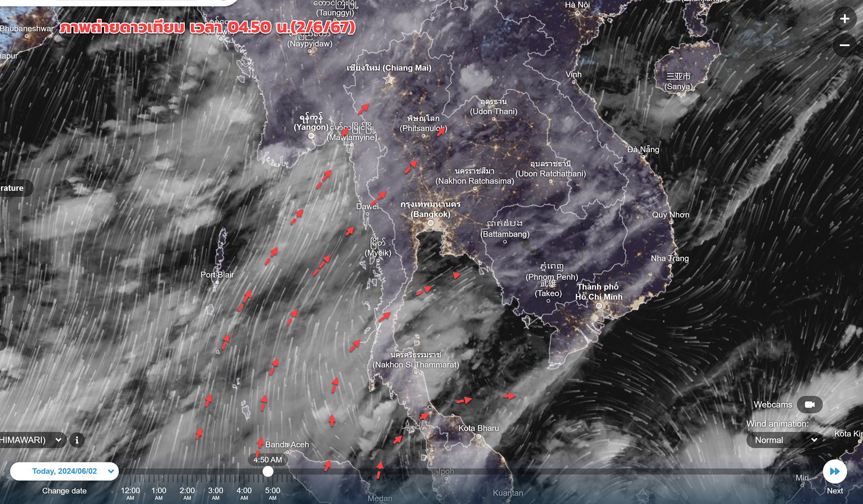
Task: Click the Dawei city label
Action: pyautogui.click(x=367, y=206)
